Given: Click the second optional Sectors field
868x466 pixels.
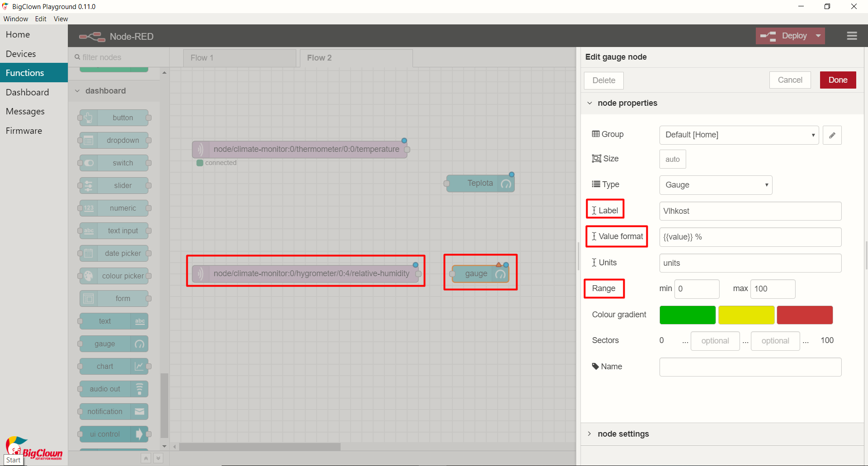Looking at the screenshot, I should (775, 341).
